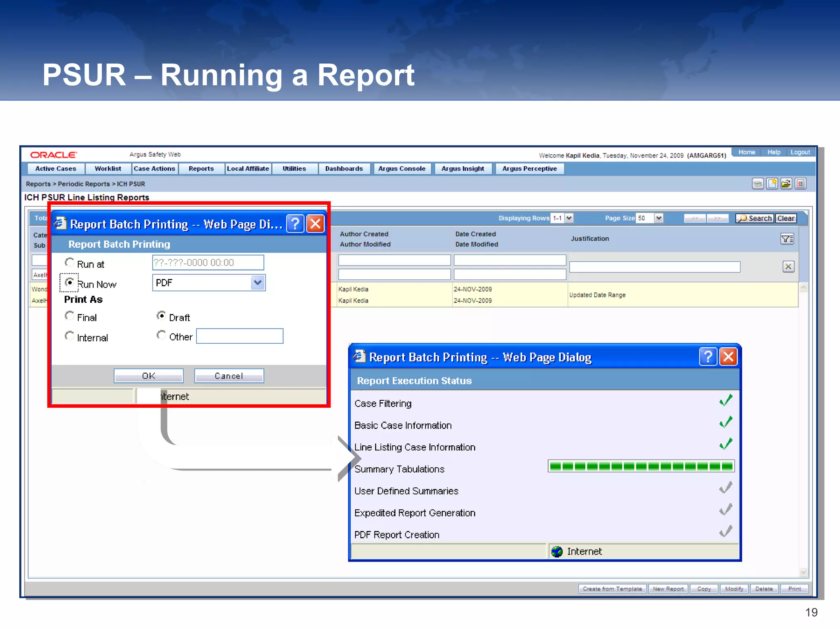Click the page icon in Execution Status title bar
This screenshot has width=840, height=630.
[359, 356]
